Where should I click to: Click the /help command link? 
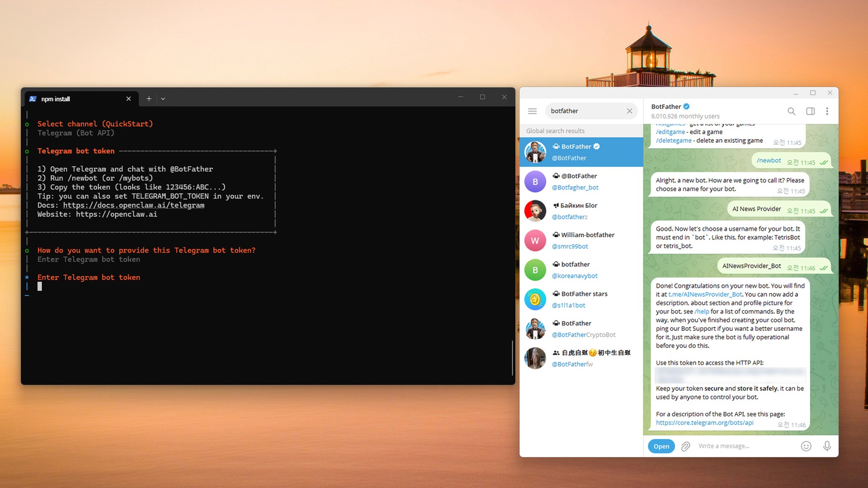[x=702, y=311]
